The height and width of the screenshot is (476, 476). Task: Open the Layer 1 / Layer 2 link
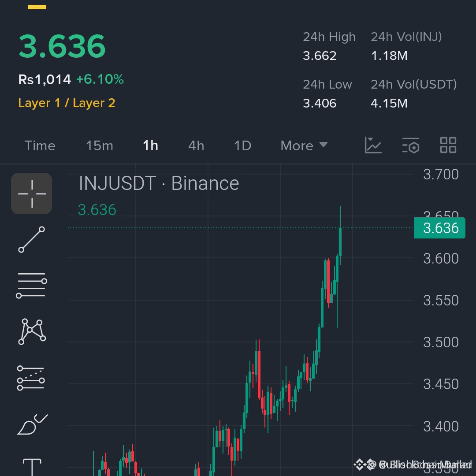[x=67, y=103]
